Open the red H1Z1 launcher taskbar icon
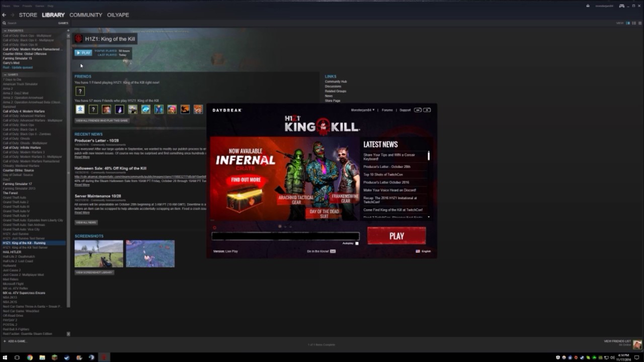Screen dimensions: 644x362 (104, 357)
